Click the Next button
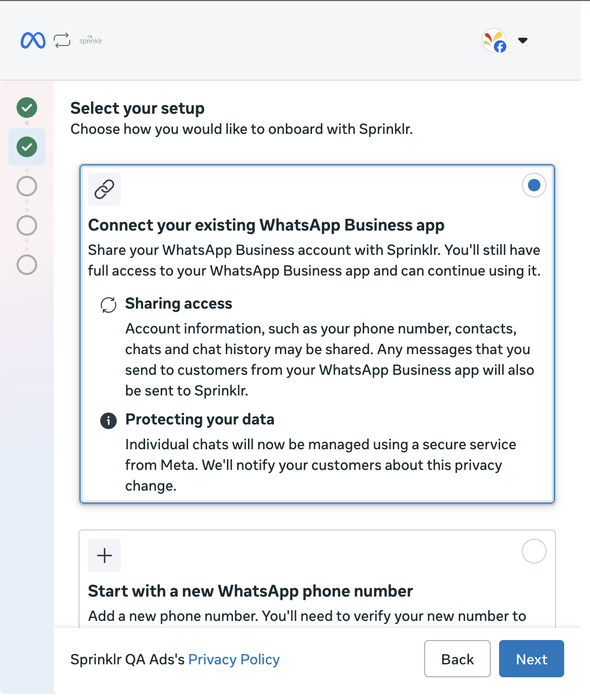590x700 pixels. coord(532,659)
